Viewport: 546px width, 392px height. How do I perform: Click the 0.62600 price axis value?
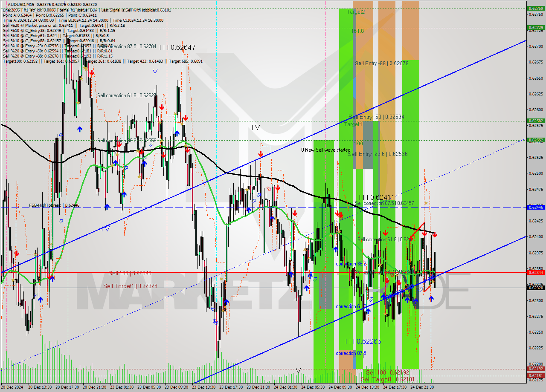click(x=536, y=110)
